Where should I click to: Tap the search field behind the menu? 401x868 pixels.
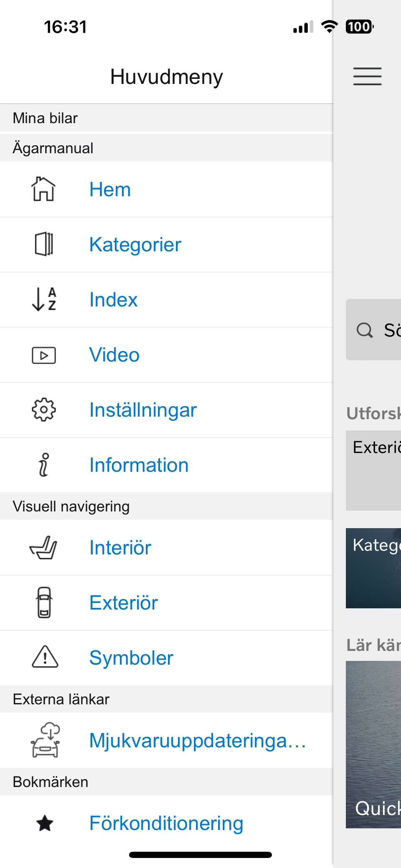click(x=373, y=329)
